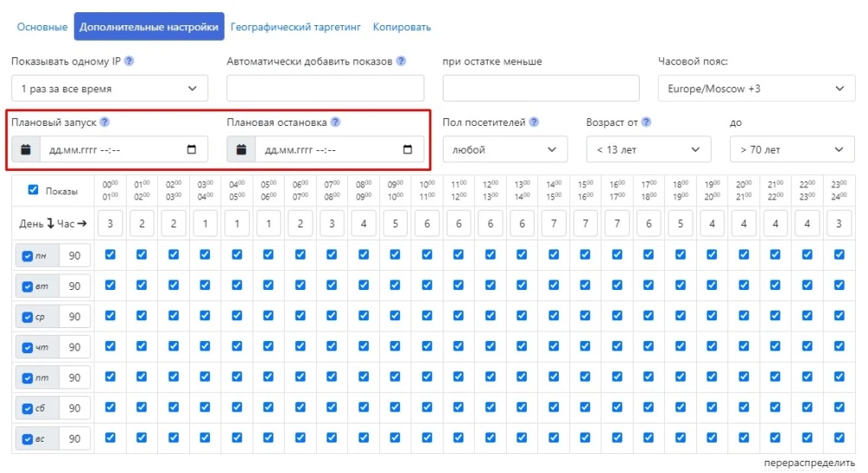The height and width of the screenshot is (473, 868).
Task: Click help icon beside Пол посетителей
Action: (534, 122)
